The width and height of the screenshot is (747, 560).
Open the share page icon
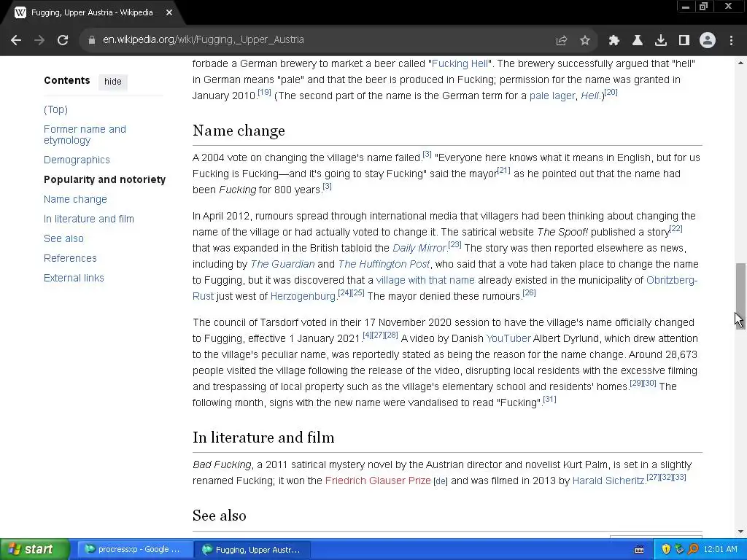561,41
